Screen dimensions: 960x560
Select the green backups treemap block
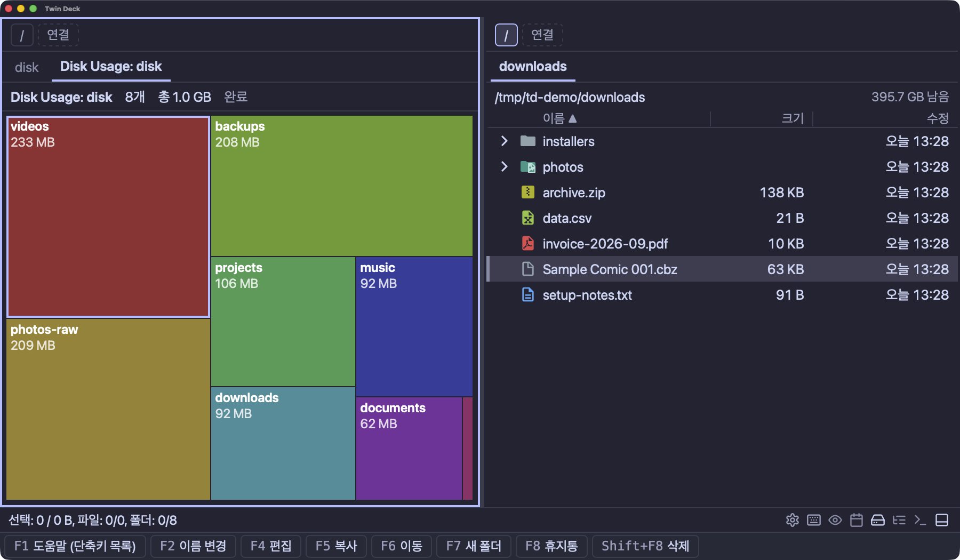click(342, 186)
